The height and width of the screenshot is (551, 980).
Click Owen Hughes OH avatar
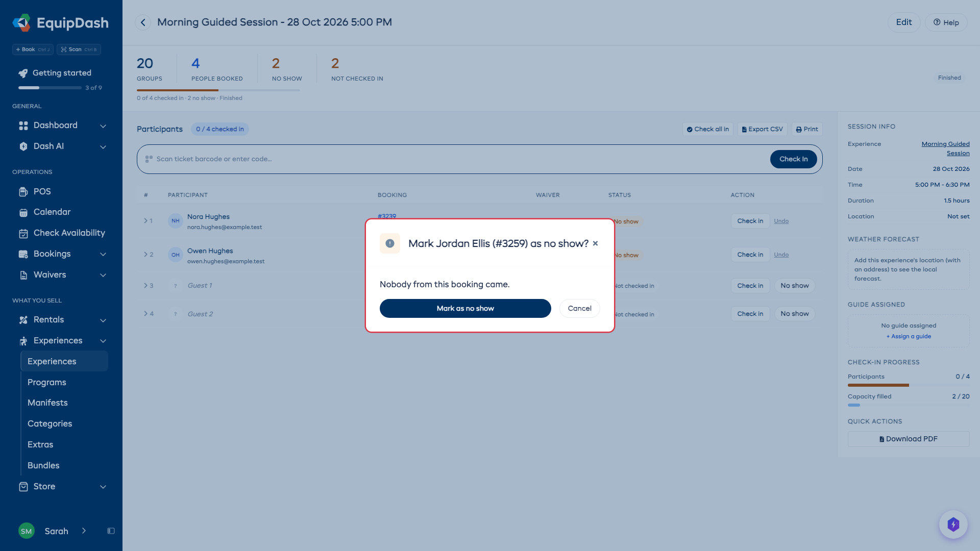(x=176, y=255)
